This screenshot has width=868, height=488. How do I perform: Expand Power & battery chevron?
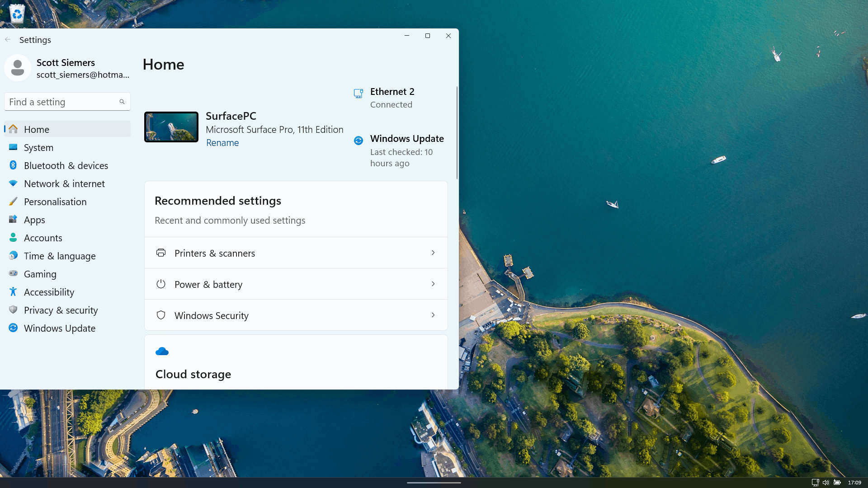pyautogui.click(x=433, y=284)
